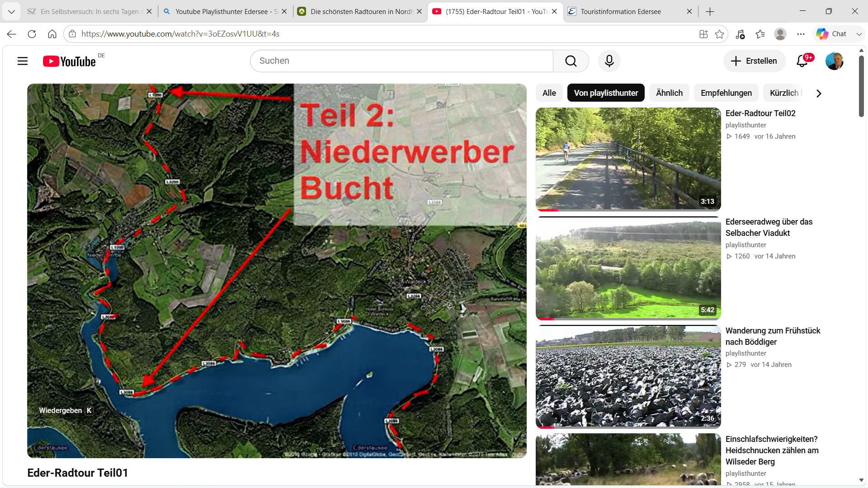The image size is (868, 488).
Task: Click the search magnifier button
Action: (x=571, y=61)
